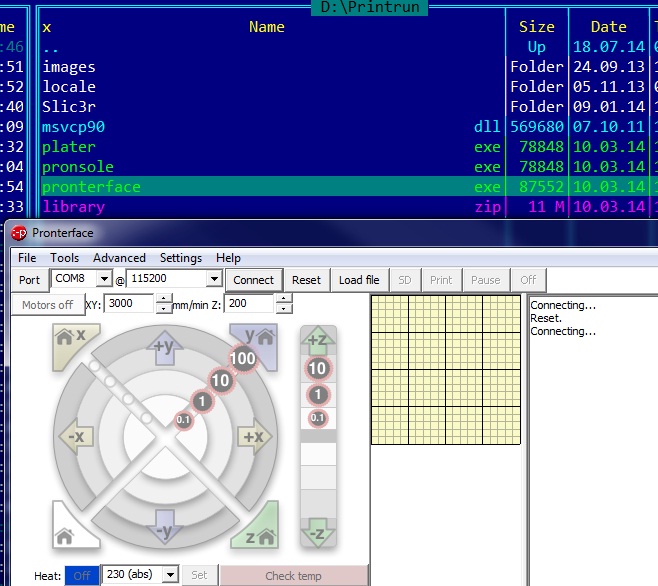Select msvcp90 dll in file manager
The height and width of the screenshot is (586, 658).
pyautogui.click(x=273, y=126)
